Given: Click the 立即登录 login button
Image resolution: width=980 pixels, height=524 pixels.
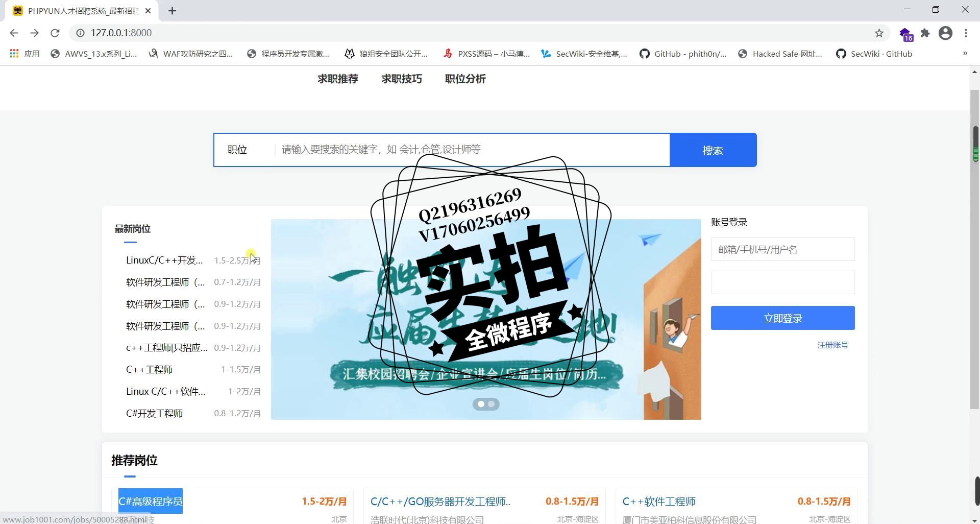Looking at the screenshot, I should (783, 318).
